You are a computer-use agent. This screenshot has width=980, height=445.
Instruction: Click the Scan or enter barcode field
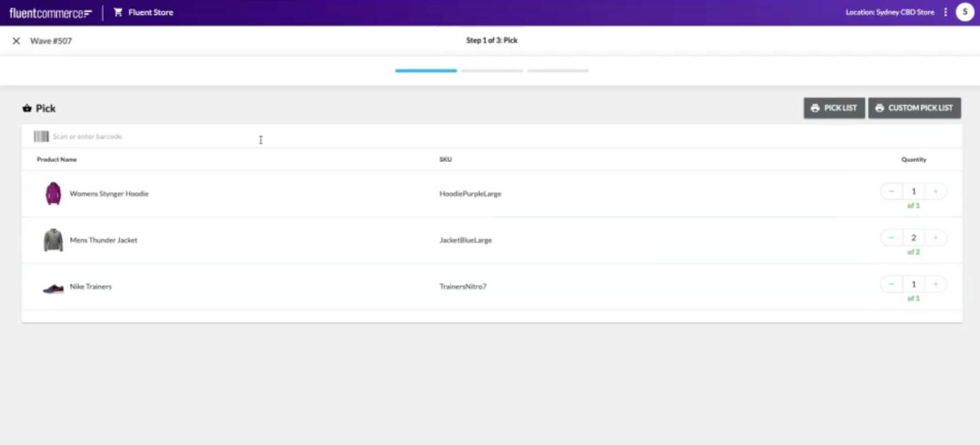pyautogui.click(x=275, y=137)
